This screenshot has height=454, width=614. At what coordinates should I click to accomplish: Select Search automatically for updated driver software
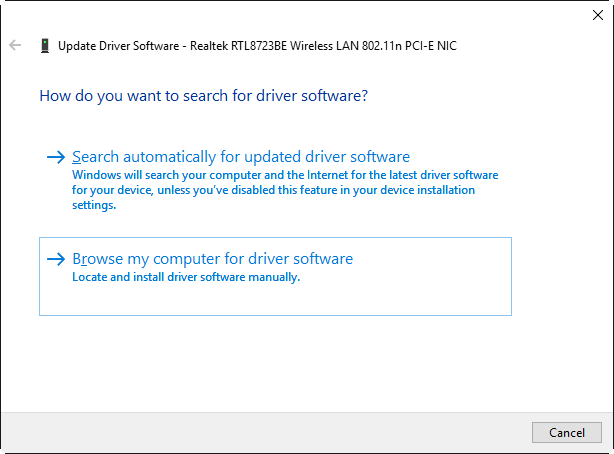[241, 157]
